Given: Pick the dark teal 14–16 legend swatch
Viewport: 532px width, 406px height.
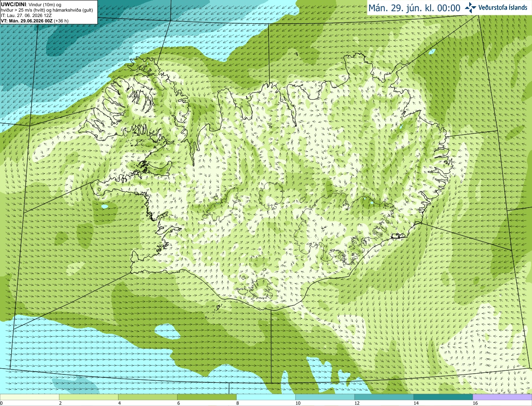Looking at the screenshot, I should (x=443, y=397).
